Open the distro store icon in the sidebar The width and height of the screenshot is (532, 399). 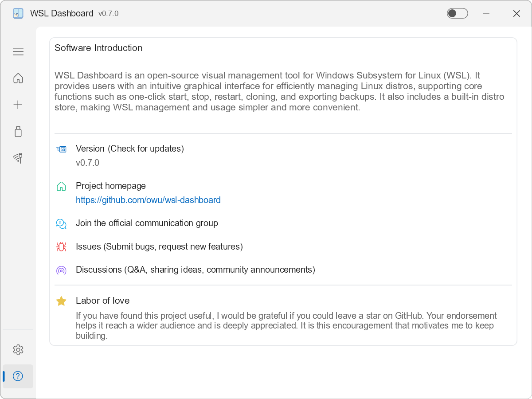tap(18, 131)
